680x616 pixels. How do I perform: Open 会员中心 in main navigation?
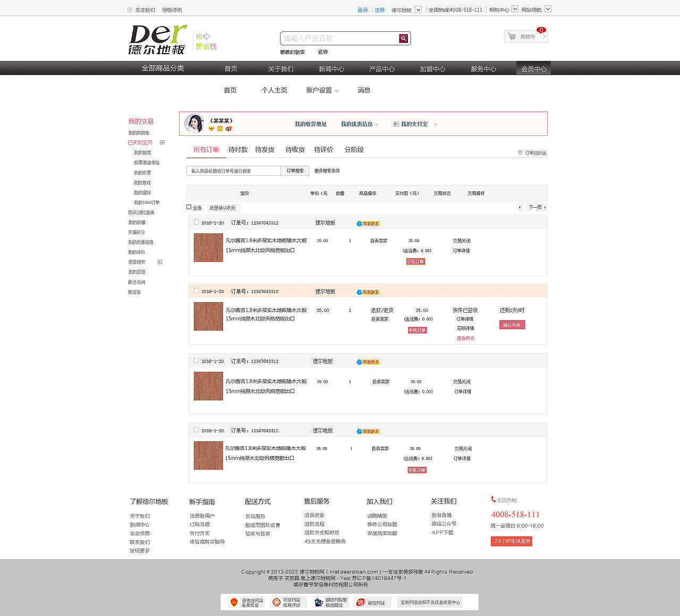click(x=534, y=68)
